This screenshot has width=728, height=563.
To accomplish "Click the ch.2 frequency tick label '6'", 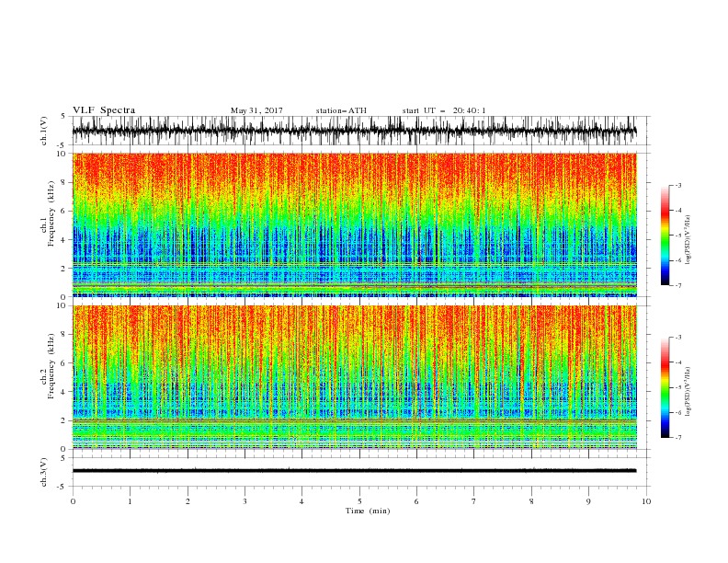I will tap(63, 363).
